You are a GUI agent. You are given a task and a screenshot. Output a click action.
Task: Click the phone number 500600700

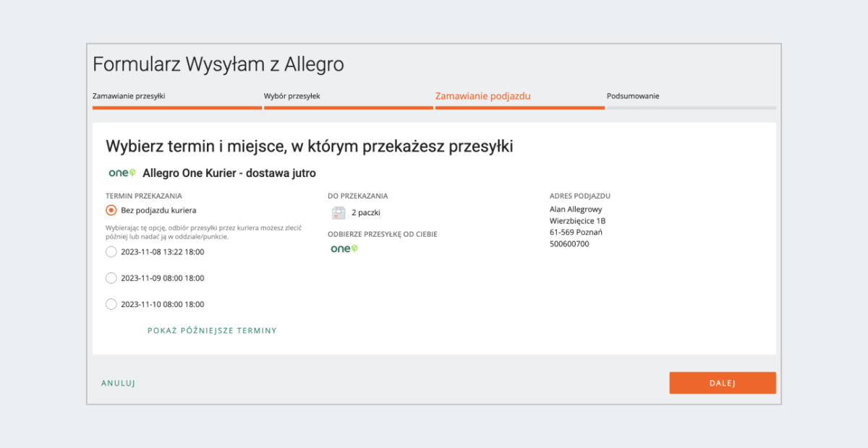569,244
